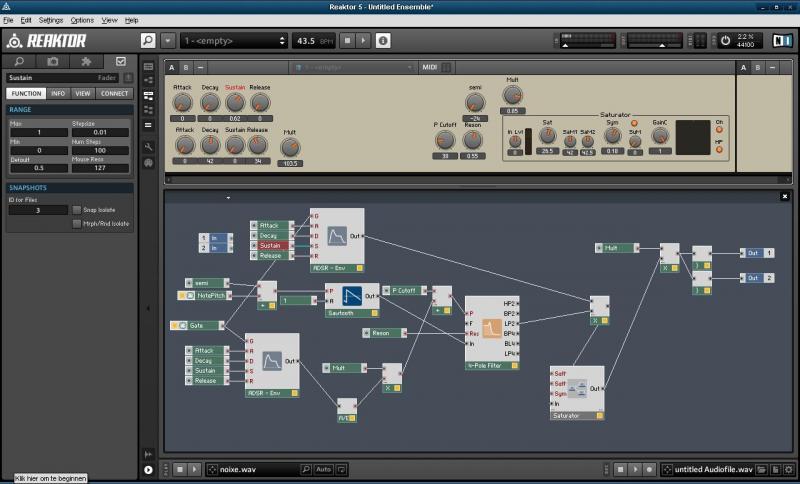
Task: Select the Out 1 terminal module
Action: (x=757, y=253)
